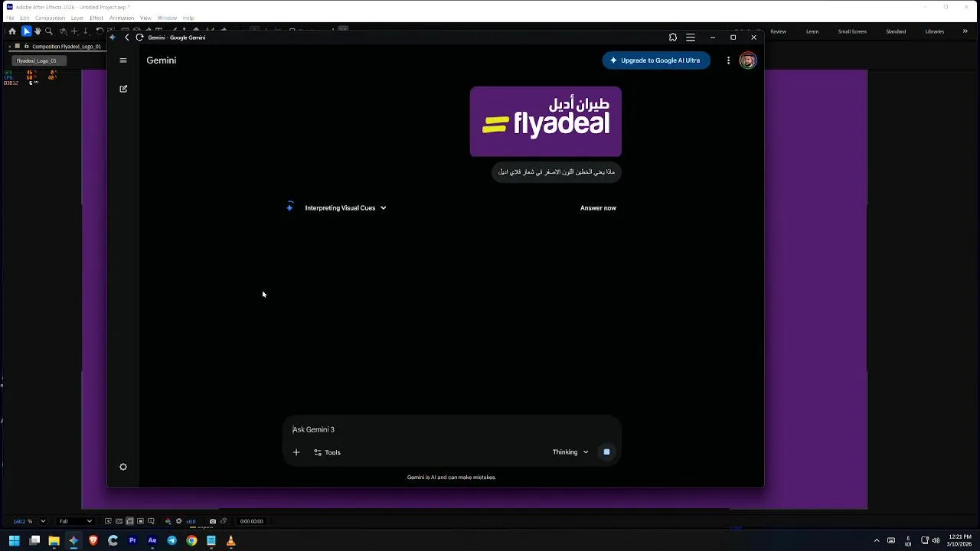This screenshot has width=980, height=551.
Task: Reload the Gemini page
Action: point(139,37)
